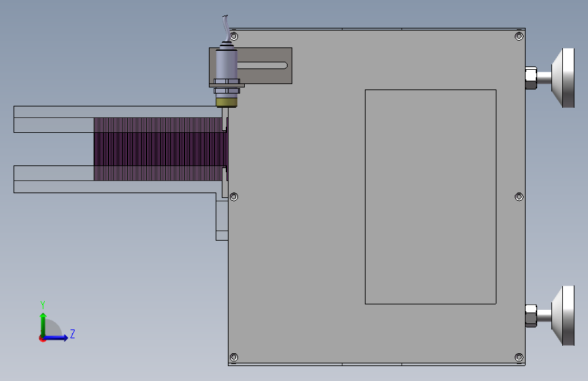
Task: Pick the hex nut on the upper foot
Action: pyautogui.click(x=531, y=78)
